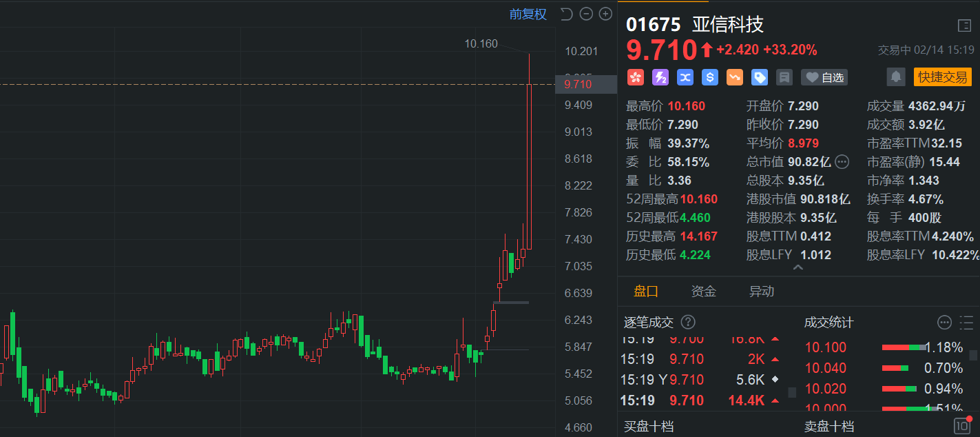Screen dimensions: 980x437
Task: Open the more options icon beside 成交统计
Action: tap(944, 322)
